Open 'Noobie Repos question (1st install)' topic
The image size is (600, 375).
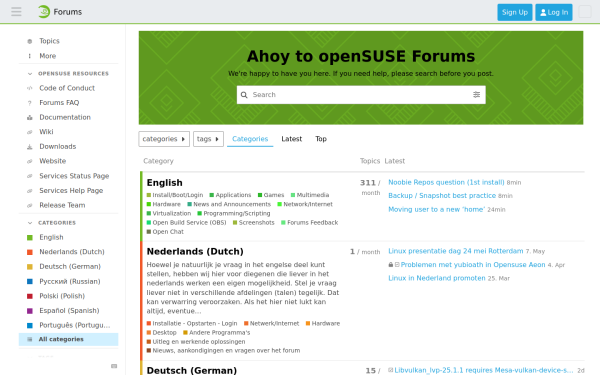446,183
